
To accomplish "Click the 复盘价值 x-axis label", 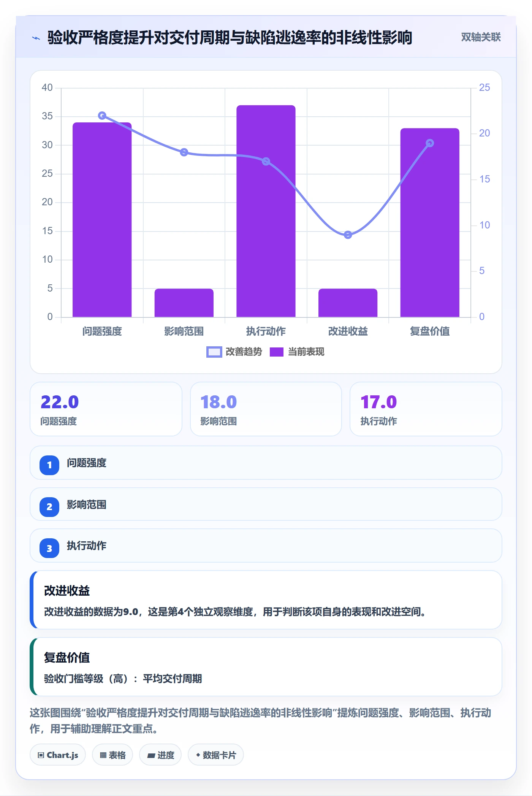I will [x=430, y=331].
